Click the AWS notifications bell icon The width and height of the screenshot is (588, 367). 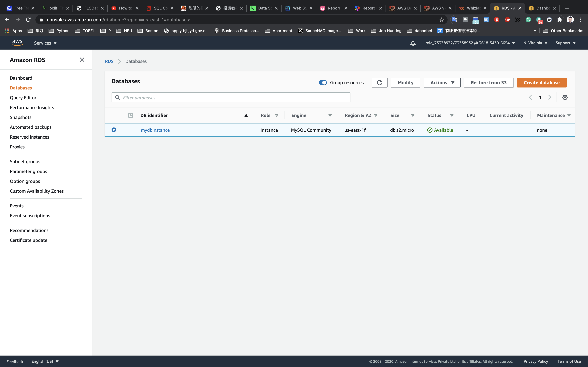[413, 43]
